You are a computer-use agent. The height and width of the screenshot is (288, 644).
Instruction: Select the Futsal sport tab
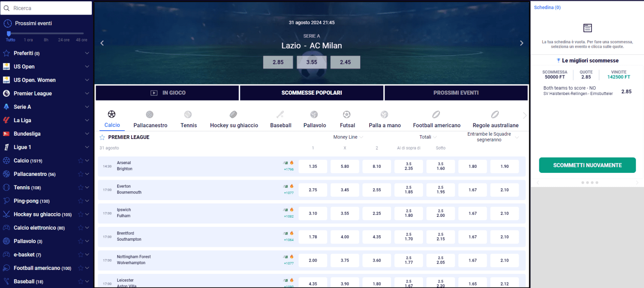(x=347, y=120)
